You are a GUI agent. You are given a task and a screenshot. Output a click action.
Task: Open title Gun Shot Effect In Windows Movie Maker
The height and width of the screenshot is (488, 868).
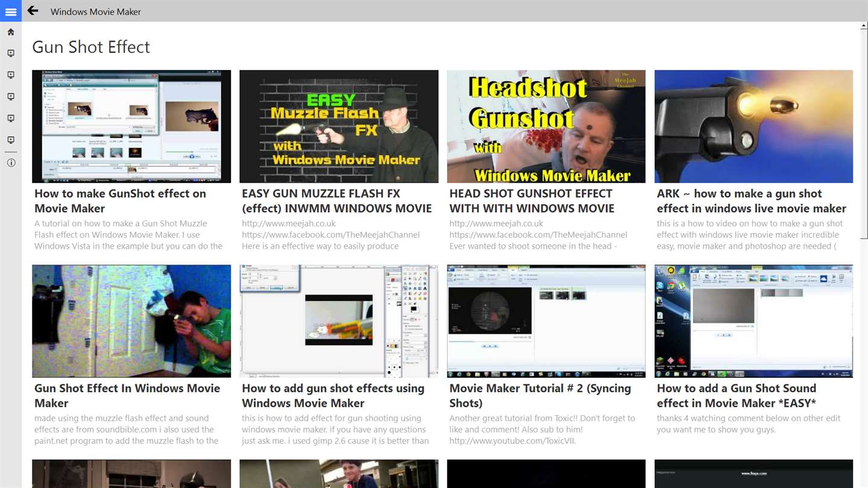coord(127,396)
